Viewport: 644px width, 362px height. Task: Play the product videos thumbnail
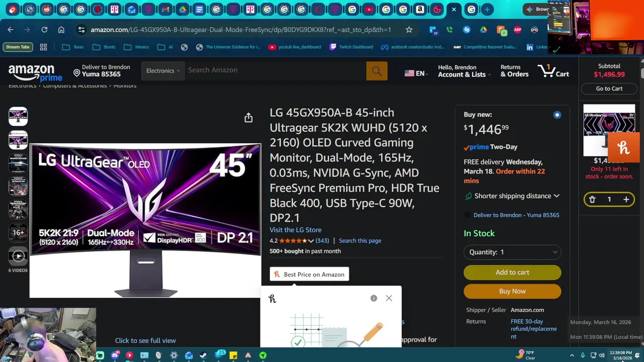(x=18, y=256)
